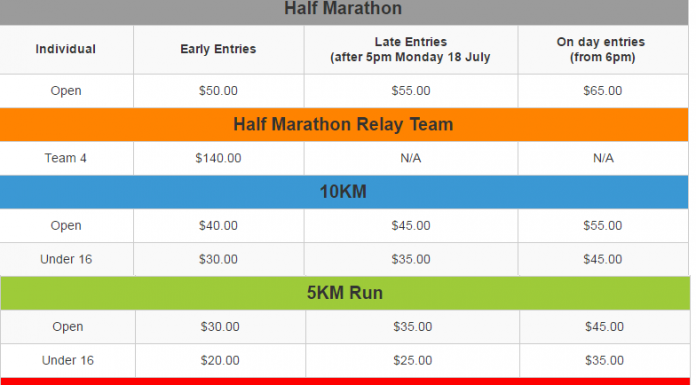Select the $40.00 10KM Open early price

pyautogui.click(x=218, y=226)
